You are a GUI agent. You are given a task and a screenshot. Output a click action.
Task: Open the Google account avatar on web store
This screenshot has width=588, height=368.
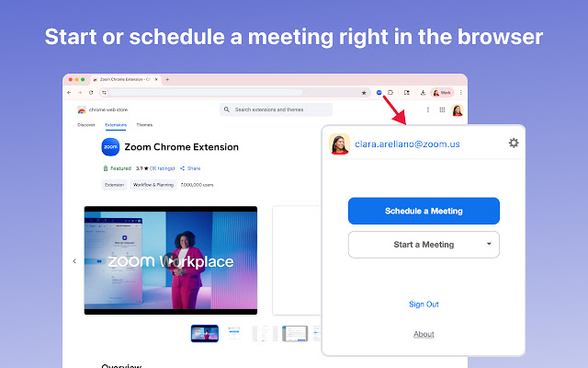coord(458,110)
